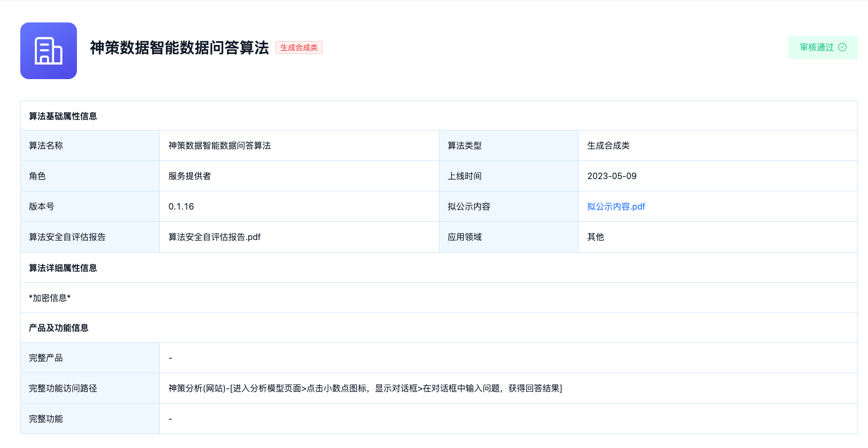Click the 审核通过 status badge
Viewport: 868px width, 448px height.
(823, 48)
